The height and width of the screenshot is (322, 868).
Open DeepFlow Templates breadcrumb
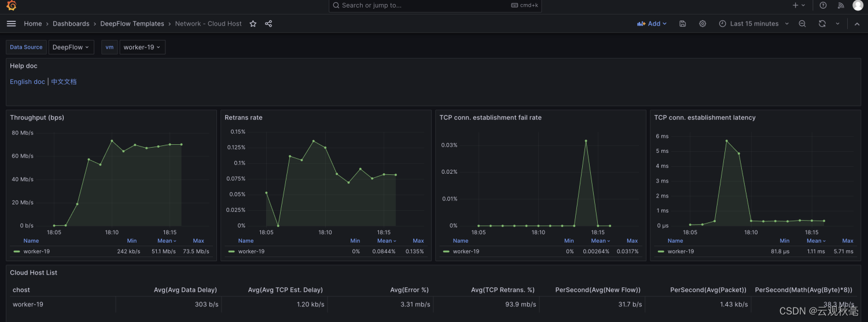132,24
